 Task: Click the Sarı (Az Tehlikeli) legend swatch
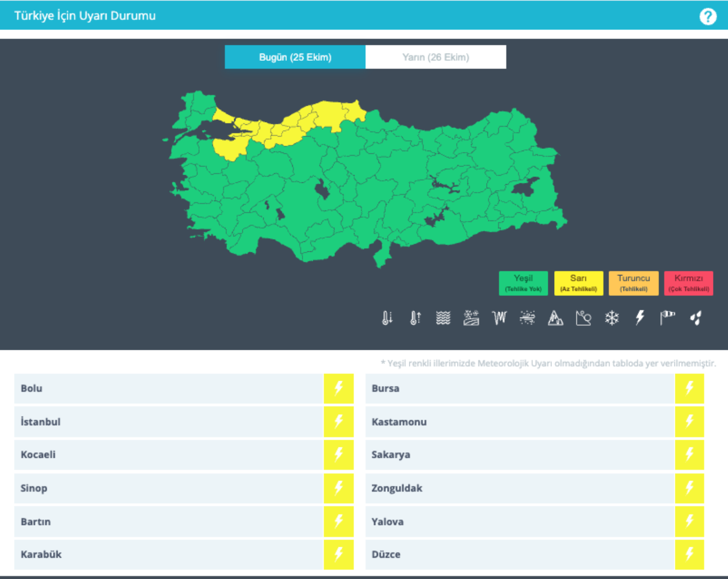[x=578, y=283]
